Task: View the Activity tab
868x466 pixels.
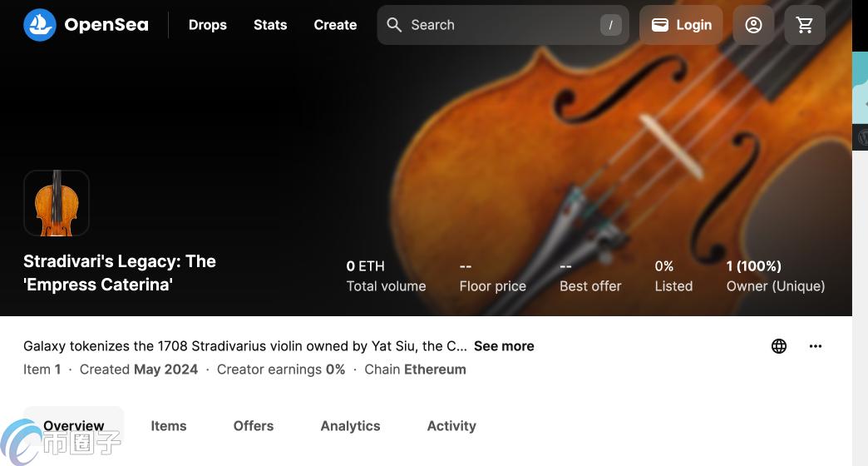Action: coord(451,426)
